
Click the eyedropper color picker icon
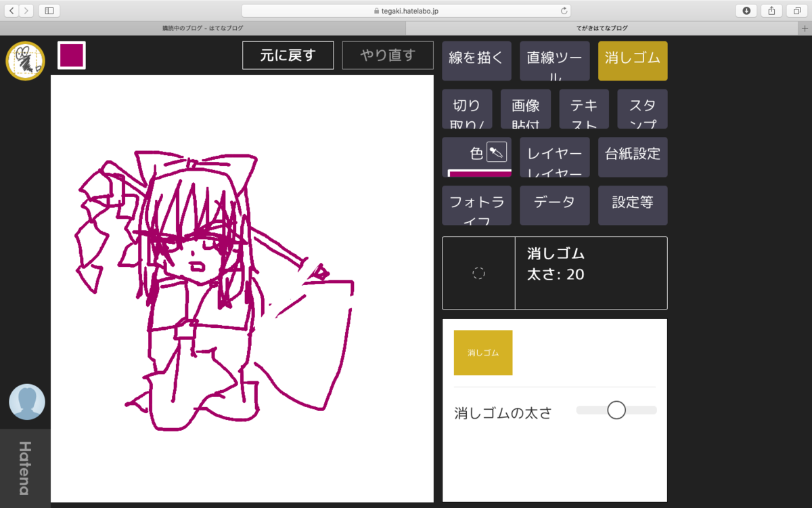click(x=497, y=152)
